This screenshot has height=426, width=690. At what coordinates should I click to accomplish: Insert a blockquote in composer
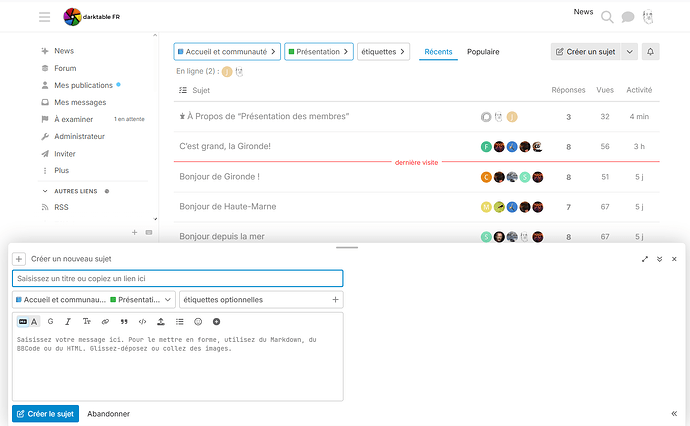tap(124, 322)
